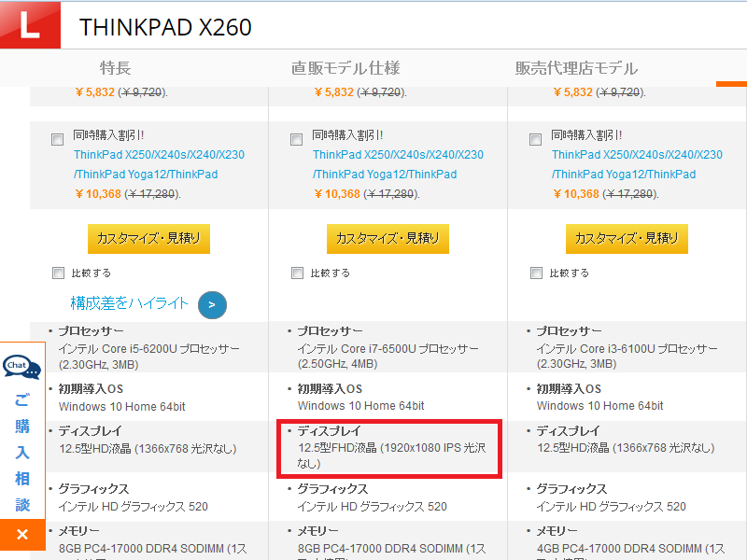Click ディスプレイ heading in third column
Screen dimensions: 747x560
[568, 431]
